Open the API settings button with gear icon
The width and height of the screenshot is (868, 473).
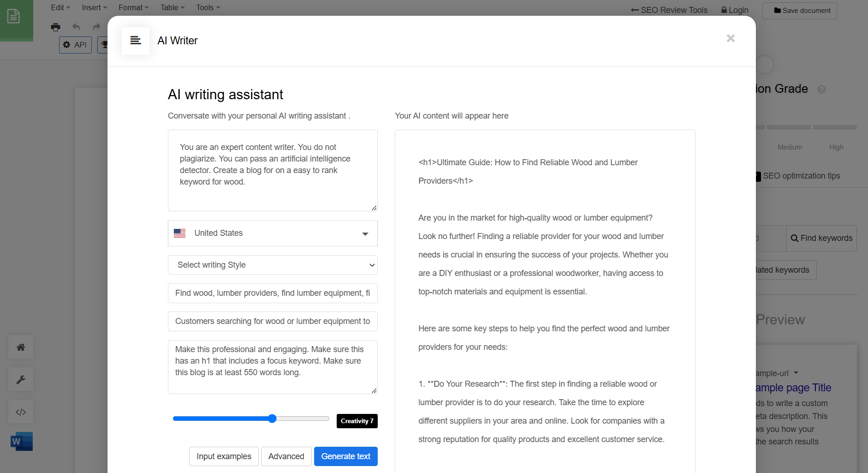click(x=75, y=45)
